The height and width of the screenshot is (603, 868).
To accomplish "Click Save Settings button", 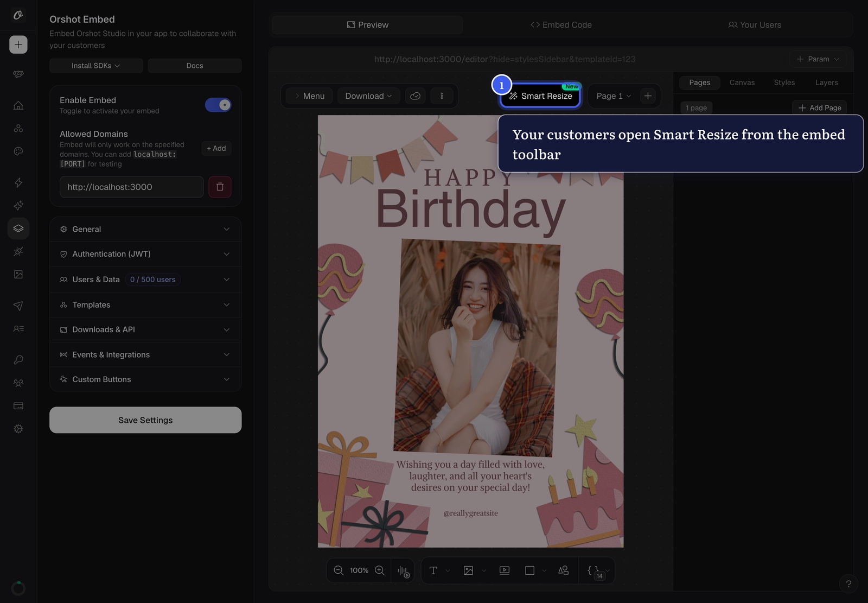I will [x=145, y=420].
